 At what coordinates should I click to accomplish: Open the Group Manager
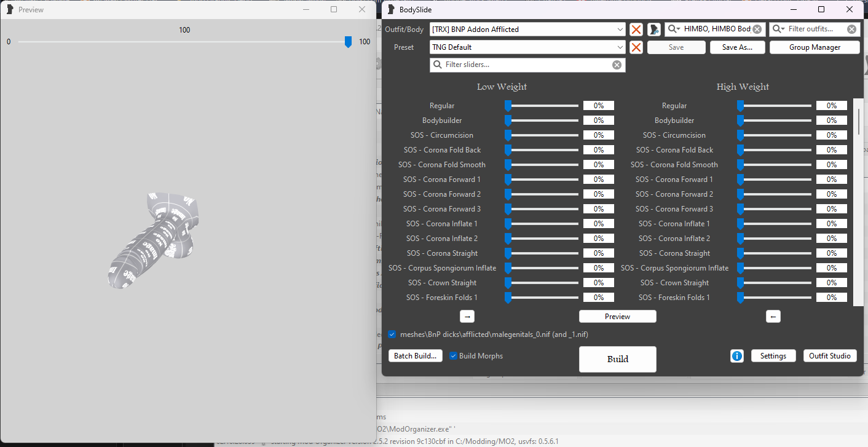(x=814, y=47)
